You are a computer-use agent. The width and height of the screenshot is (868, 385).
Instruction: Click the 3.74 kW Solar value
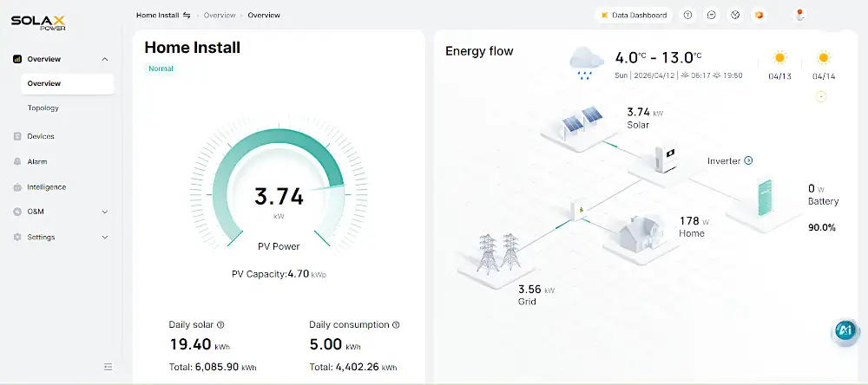tap(645, 113)
